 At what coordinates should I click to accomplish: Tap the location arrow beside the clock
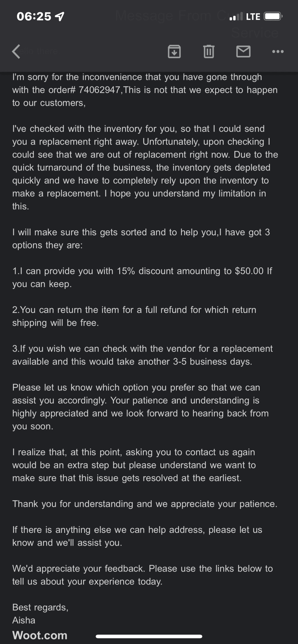click(59, 16)
